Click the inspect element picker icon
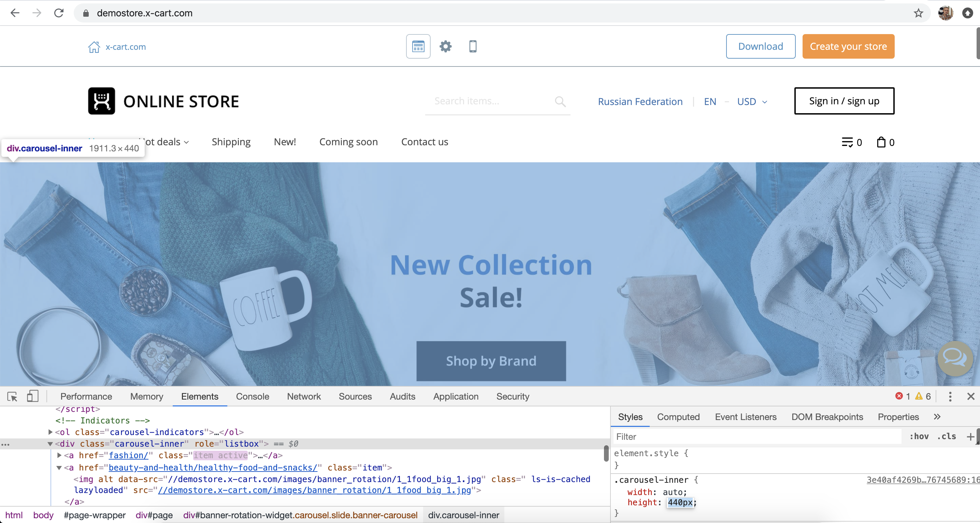The height and width of the screenshot is (523, 980). pos(12,397)
